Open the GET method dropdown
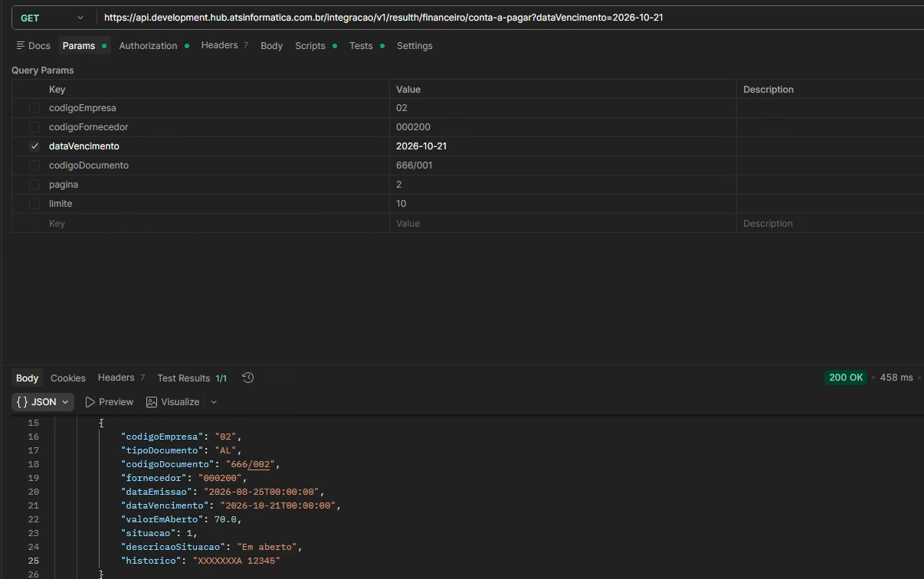924x579 pixels. click(52, 18)
